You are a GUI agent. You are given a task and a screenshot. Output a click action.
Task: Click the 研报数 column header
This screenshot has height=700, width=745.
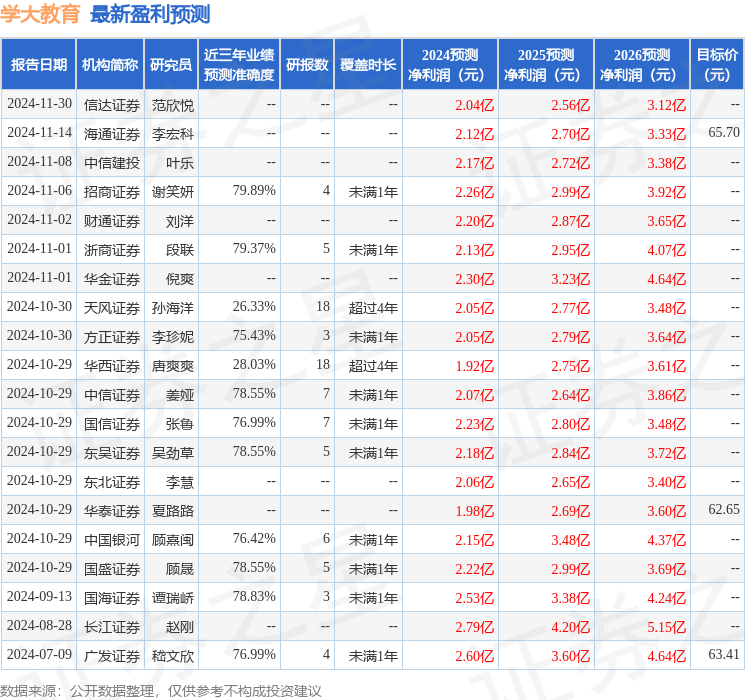point(307,65)
